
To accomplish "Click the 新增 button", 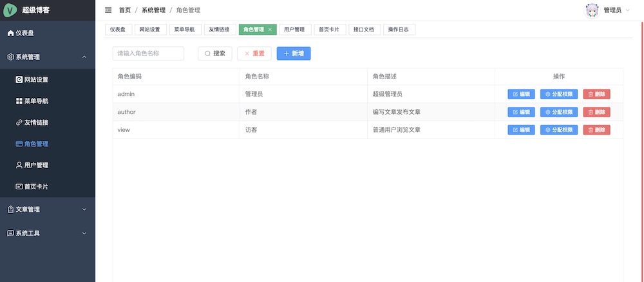I will click(x=294, y=53).
